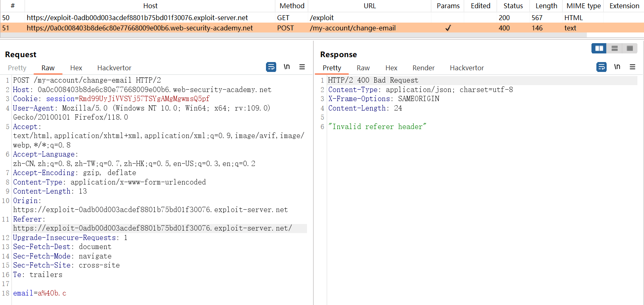
Task: Switch to Hex tab in Request panel
Action: tap(76, 68)
